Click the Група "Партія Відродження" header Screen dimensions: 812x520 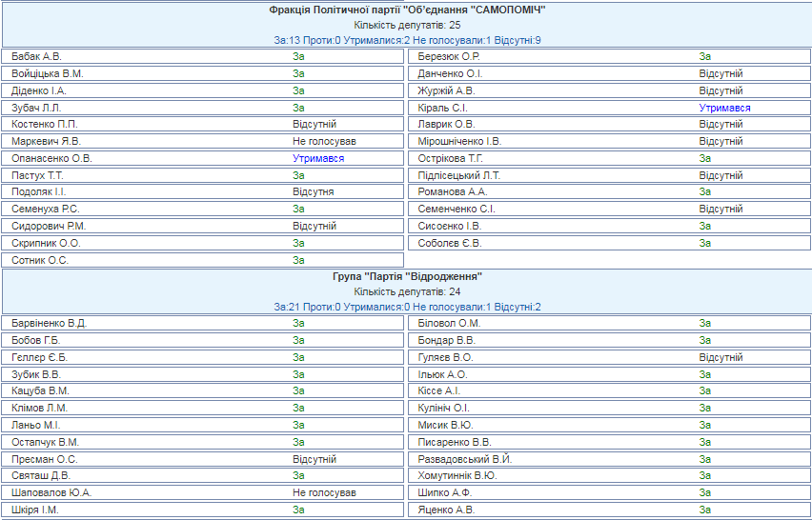click(x=407, y=276)
